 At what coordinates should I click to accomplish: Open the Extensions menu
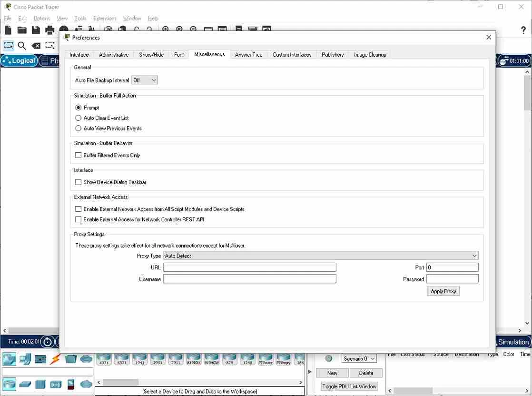[x=105, y=18]
